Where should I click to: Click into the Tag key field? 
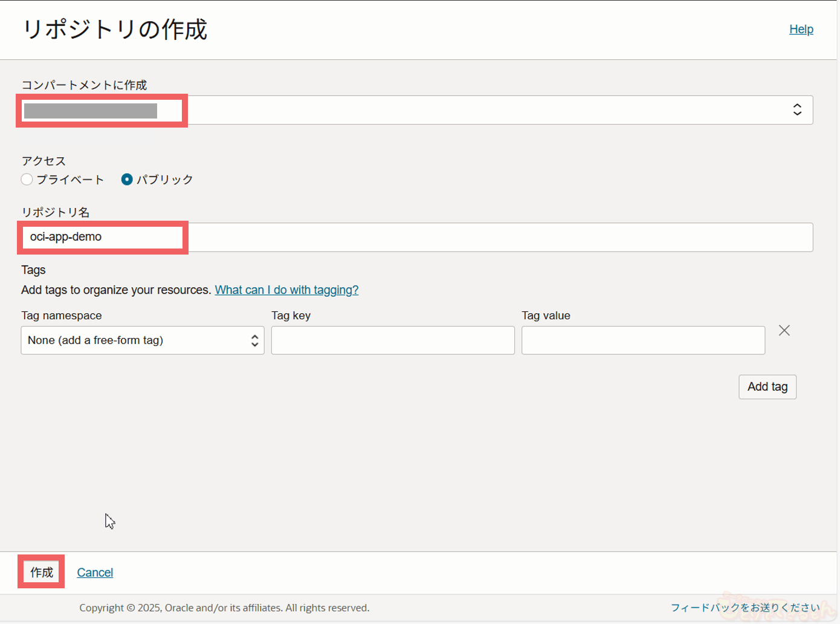(393, 340)
